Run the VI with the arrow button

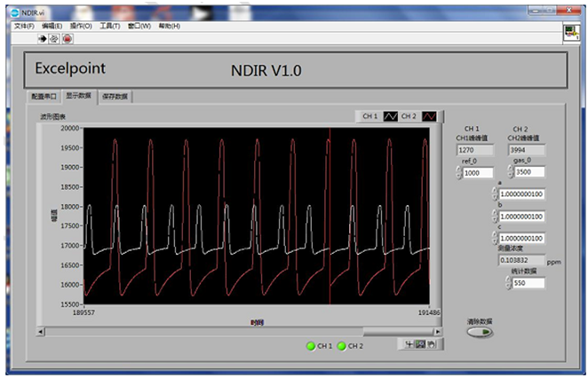[42, 38]
